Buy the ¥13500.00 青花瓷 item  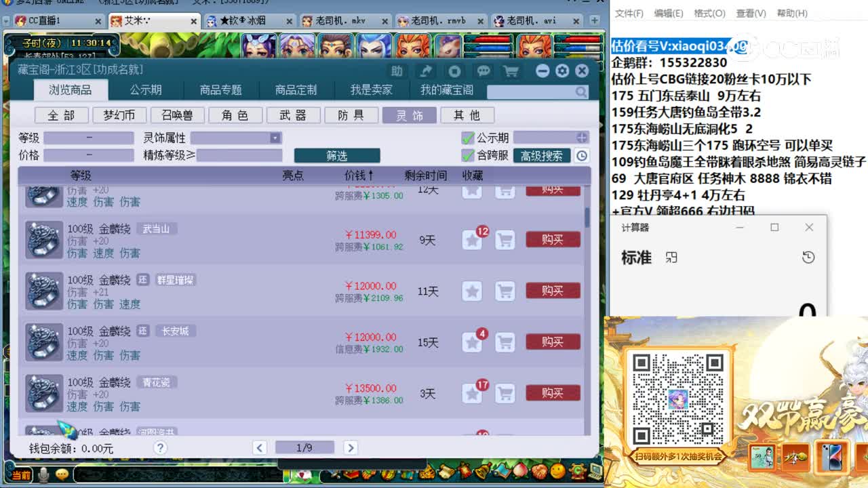553,393
